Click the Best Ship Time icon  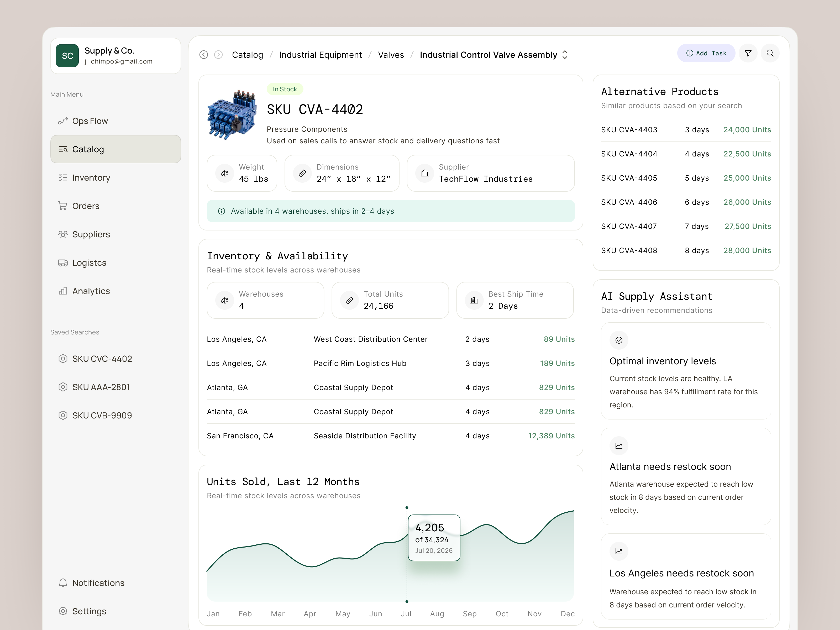coord(474,300)
